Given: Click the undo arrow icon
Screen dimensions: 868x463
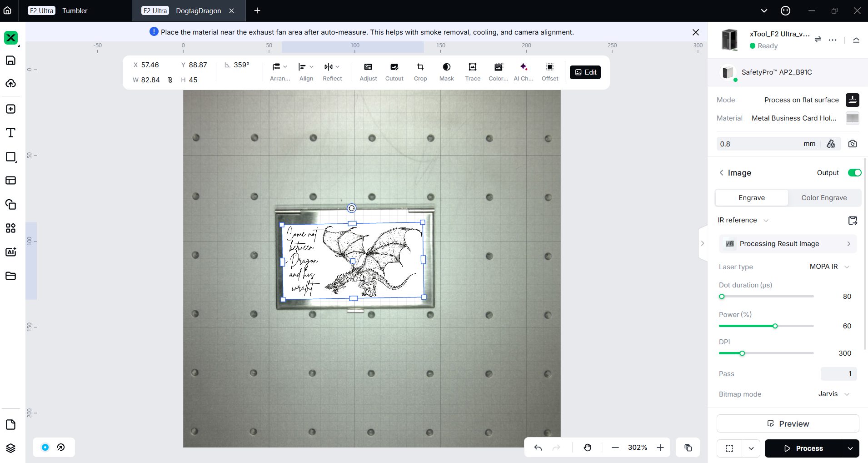Looking at the screenshot, I should click(x=538, y=448).
